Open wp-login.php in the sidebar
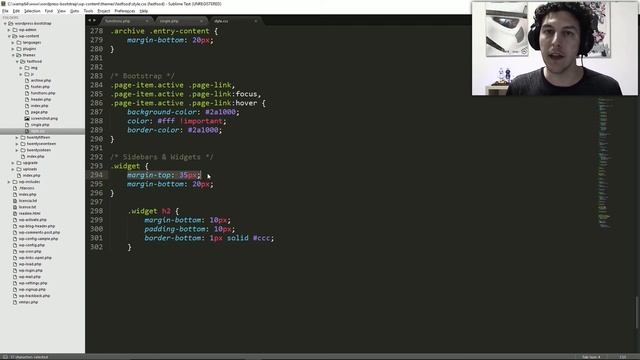Image resolution: width=640 pixels, height=360 pixels. tap(30, 270)
